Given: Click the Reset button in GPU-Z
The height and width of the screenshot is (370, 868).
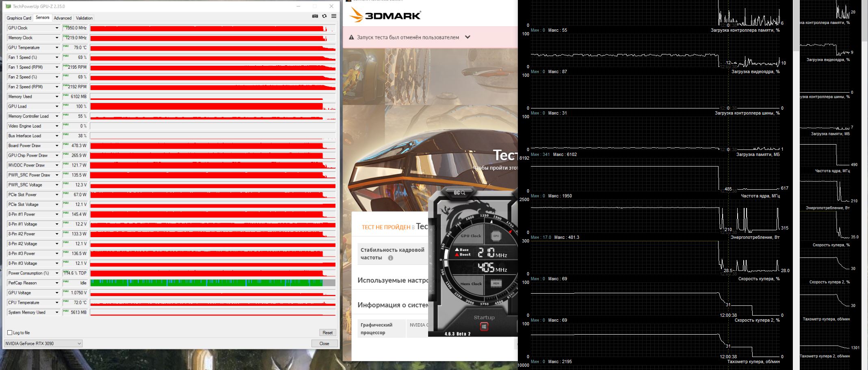Looking at the screenshot, I should [x=327, y=333].
